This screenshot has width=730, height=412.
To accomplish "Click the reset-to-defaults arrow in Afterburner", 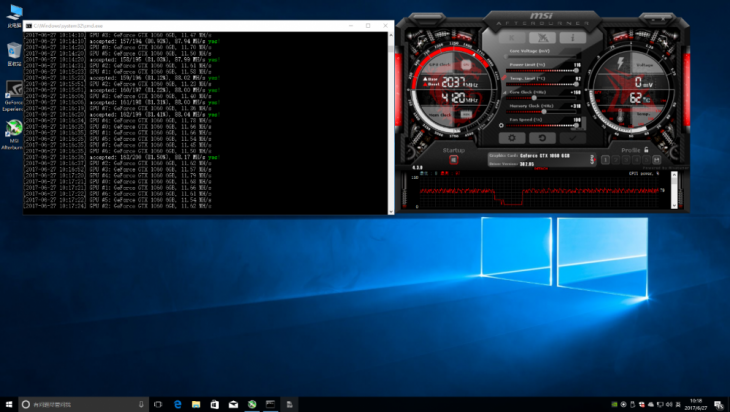I will pos(542,138).
